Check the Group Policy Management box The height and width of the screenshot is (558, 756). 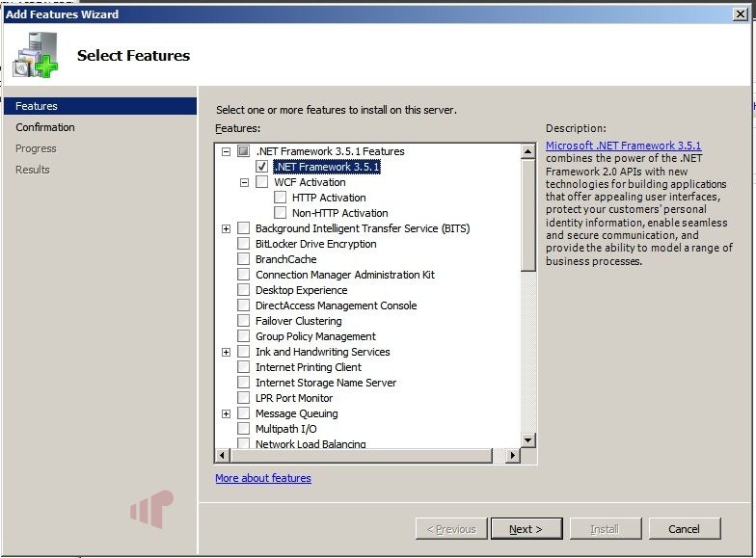coord(243,336)
